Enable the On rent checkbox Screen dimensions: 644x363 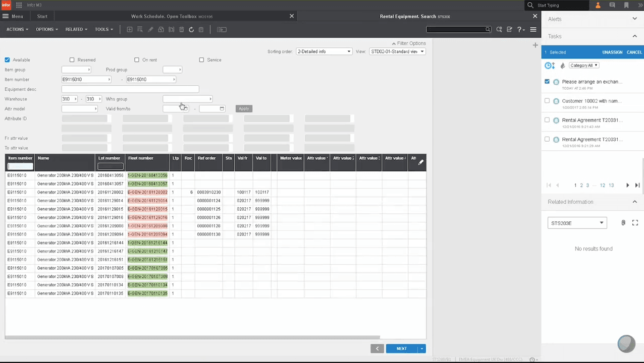click(137, 59)
